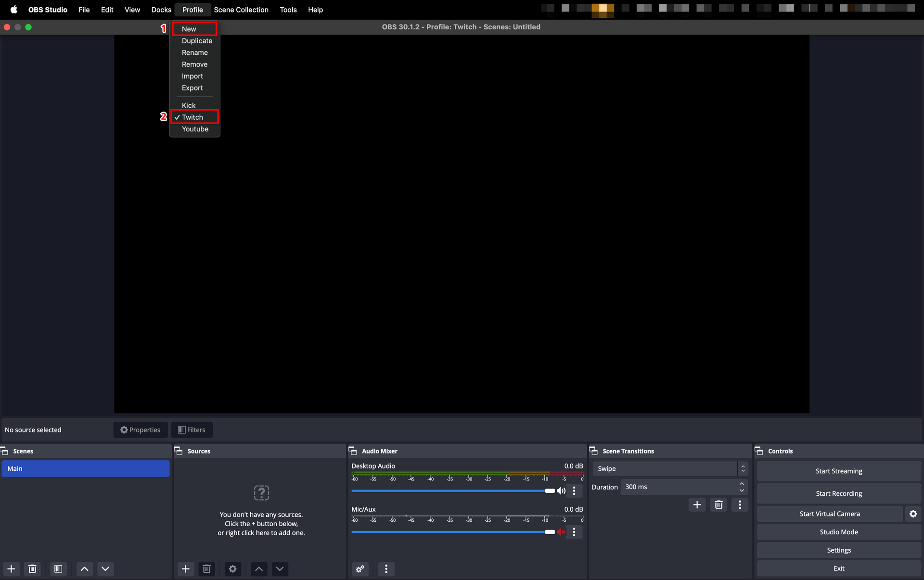Open the Swipe transition dropdown
The height and width of the screenshot is (580, 924).
(x=670, y=468)
